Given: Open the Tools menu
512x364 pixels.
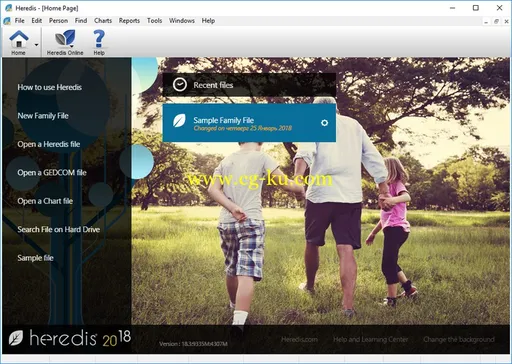Looking at the screenshot, I should 154,21.
